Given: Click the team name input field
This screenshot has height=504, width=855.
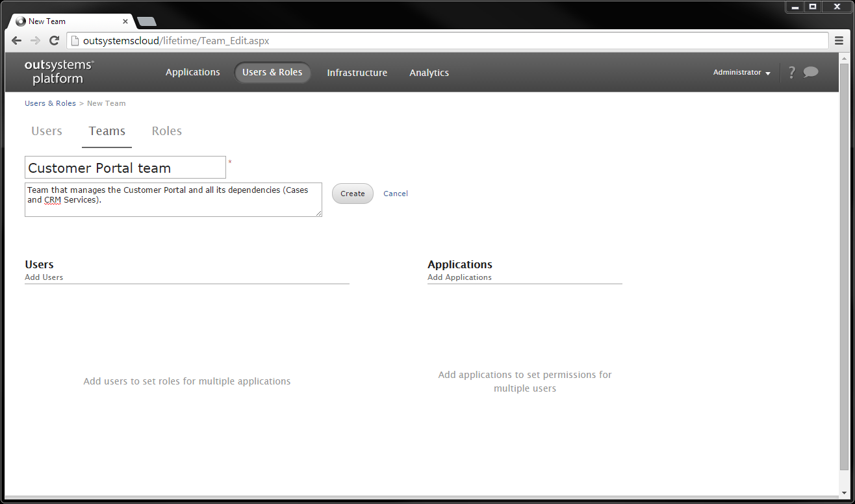Looking at the screenshot, I should pos(125,167).
